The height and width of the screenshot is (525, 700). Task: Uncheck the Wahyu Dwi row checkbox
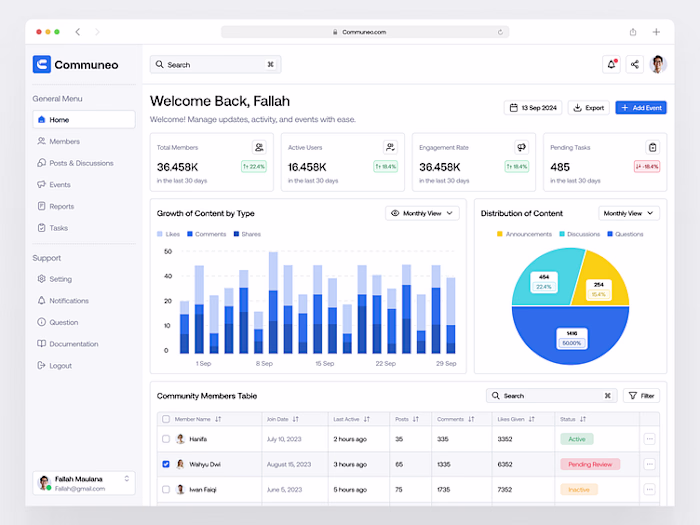tap(166, 464)
